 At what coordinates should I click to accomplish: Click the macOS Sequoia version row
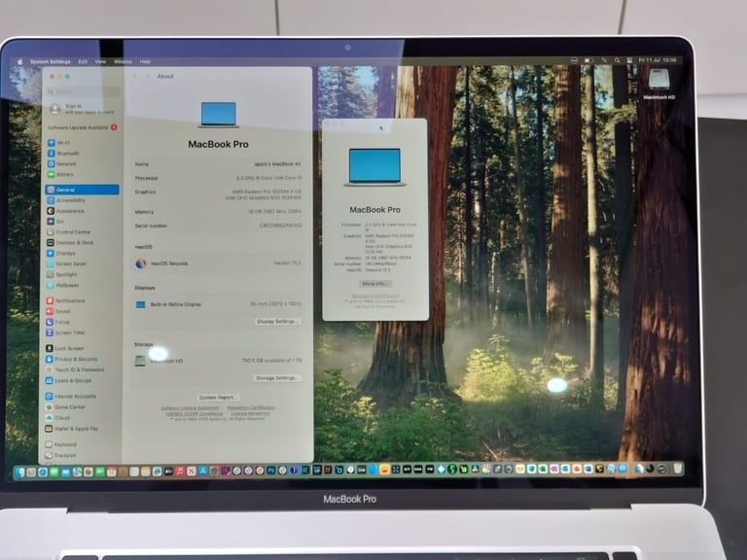(218, 263)
